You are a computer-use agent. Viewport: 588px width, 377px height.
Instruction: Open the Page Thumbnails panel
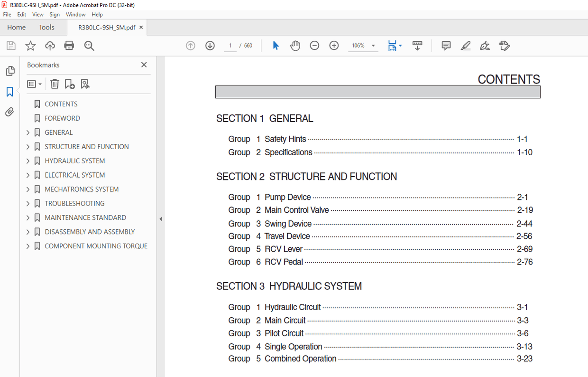pyautogui.click(x=10, y=70)
